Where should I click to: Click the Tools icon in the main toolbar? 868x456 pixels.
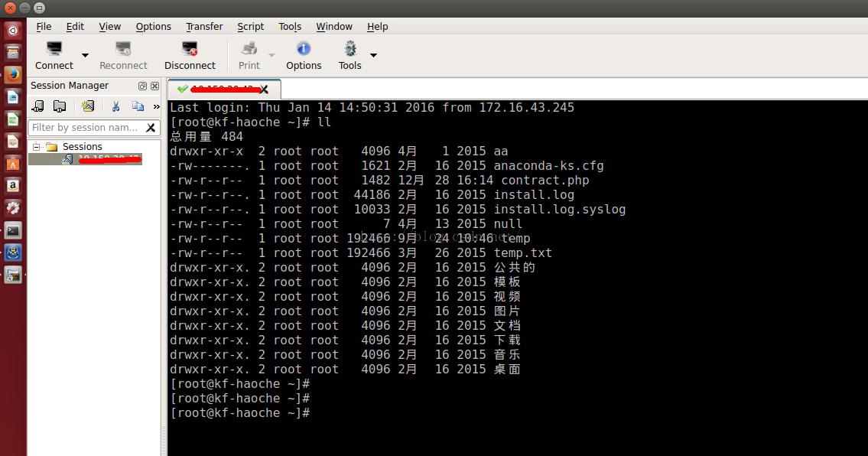(349, 48)
